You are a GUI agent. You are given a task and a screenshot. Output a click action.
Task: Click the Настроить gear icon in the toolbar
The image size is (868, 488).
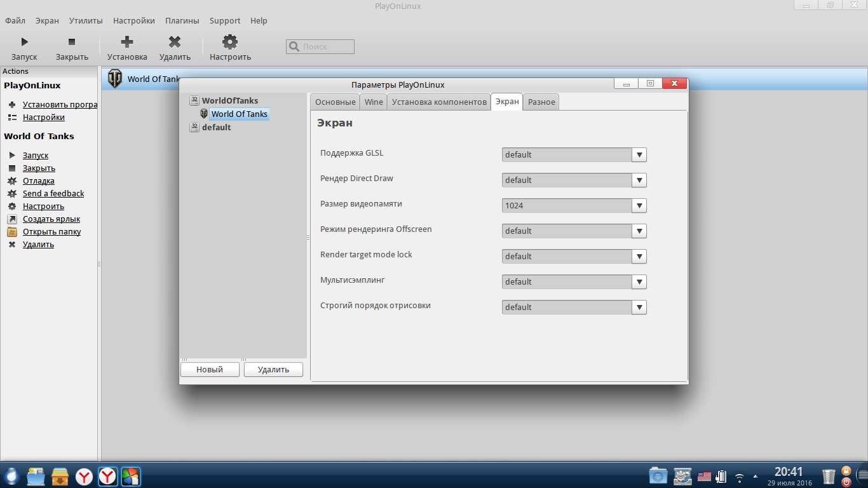click(230, 42)
